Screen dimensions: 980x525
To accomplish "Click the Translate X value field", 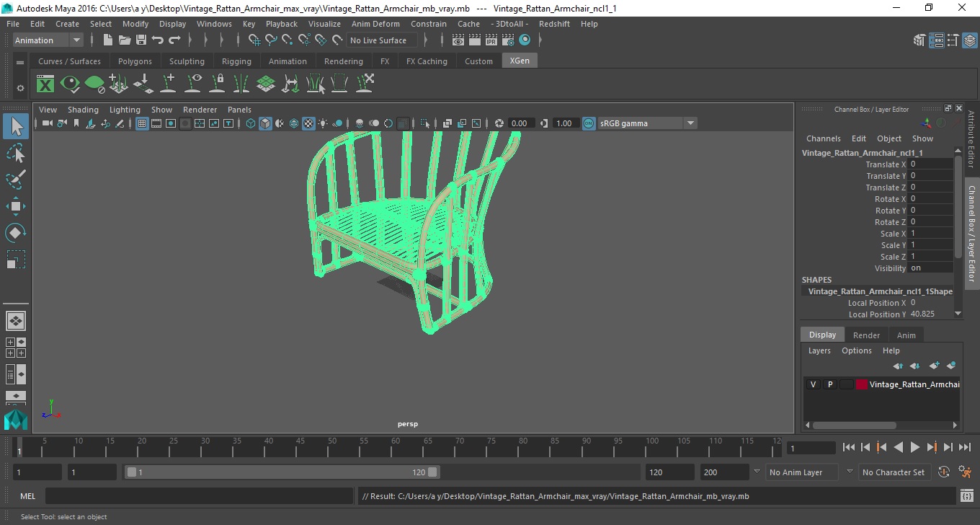I will [931, 164].
